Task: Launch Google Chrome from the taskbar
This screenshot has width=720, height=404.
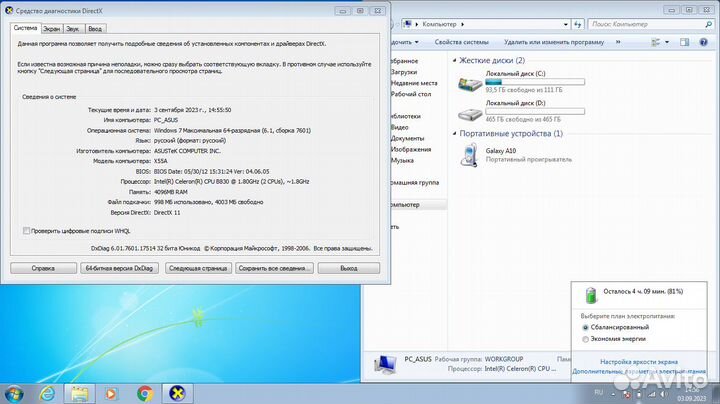Action: click(x=145, y=394)
